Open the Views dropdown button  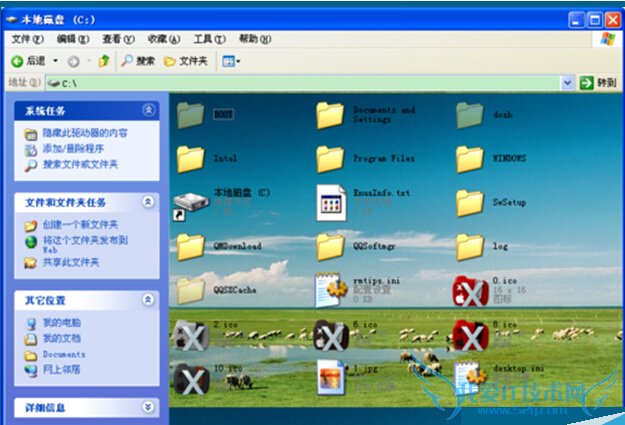tap(231, 61)
